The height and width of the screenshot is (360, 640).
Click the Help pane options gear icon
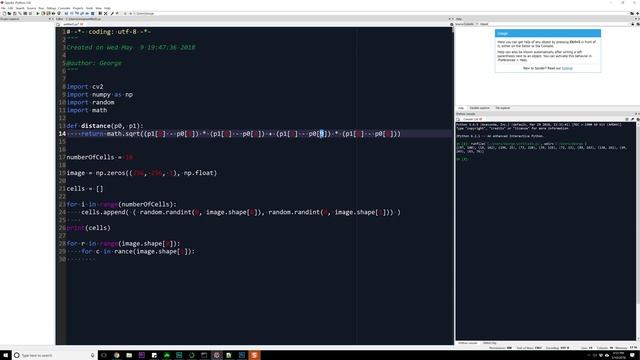click(x=638, y=24)
